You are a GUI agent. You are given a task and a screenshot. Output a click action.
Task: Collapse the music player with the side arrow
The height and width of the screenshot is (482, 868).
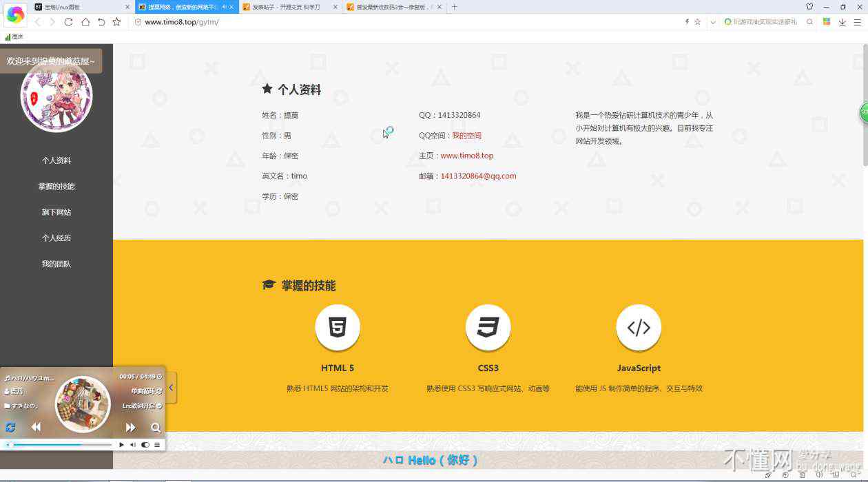coord(171,388)
